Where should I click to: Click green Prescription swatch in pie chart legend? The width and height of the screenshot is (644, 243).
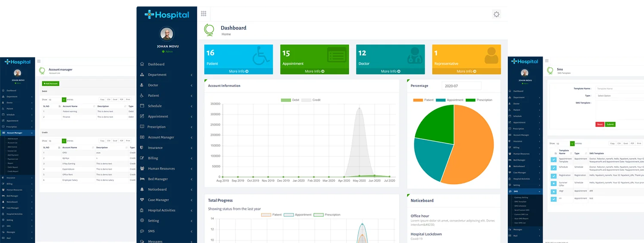[x=471, y=100]
